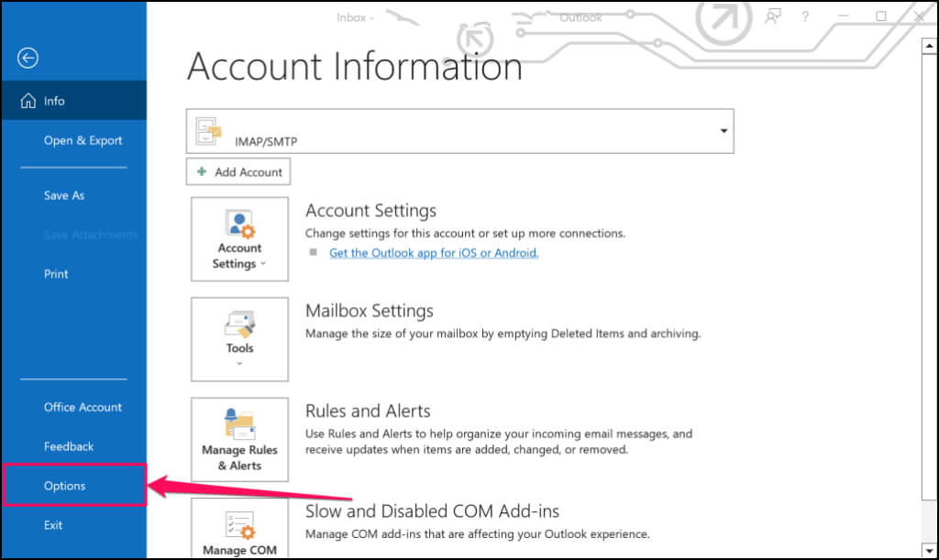Open the Open & Export menu item
This screenshot has height=560, width=939.
coord(83,140)
